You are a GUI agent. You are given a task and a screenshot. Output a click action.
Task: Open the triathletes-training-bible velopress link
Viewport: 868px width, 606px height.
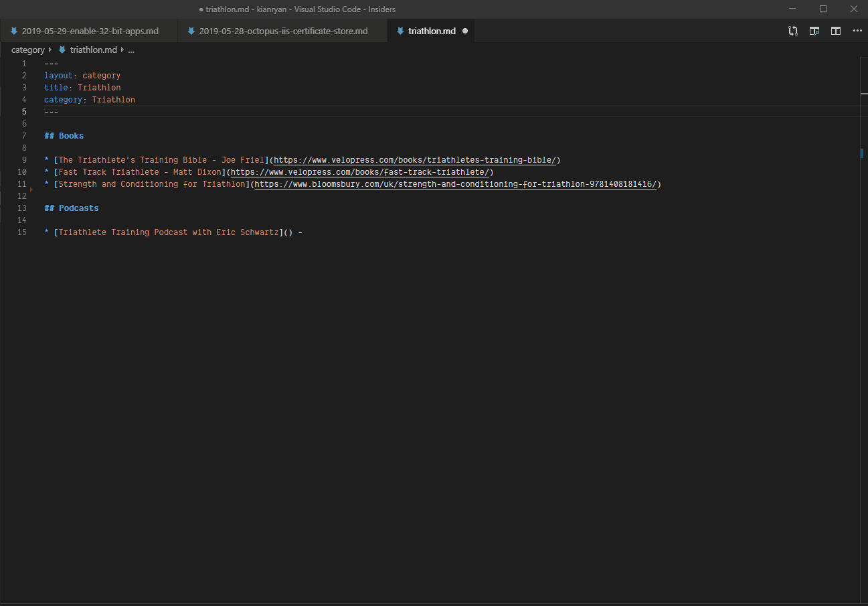point(415,159)
